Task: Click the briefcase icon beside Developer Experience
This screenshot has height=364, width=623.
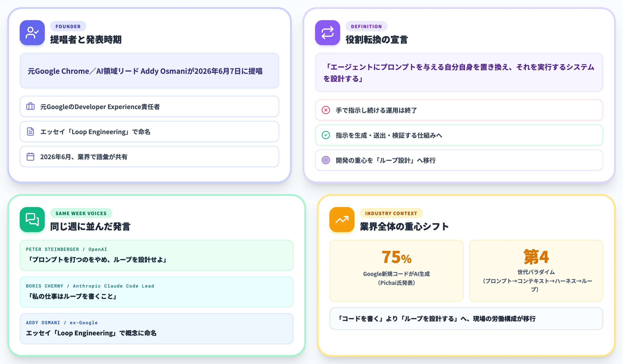Action: (30, 106)
